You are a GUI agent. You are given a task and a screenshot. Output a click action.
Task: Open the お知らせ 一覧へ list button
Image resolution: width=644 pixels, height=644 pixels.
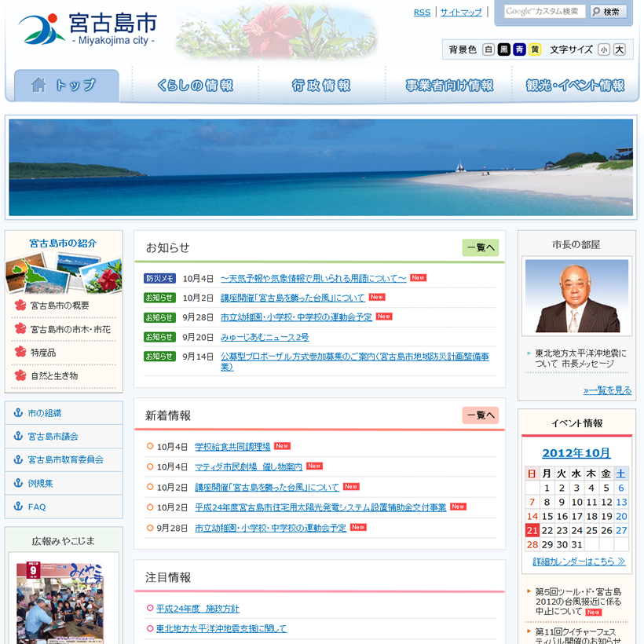[480, 248]
